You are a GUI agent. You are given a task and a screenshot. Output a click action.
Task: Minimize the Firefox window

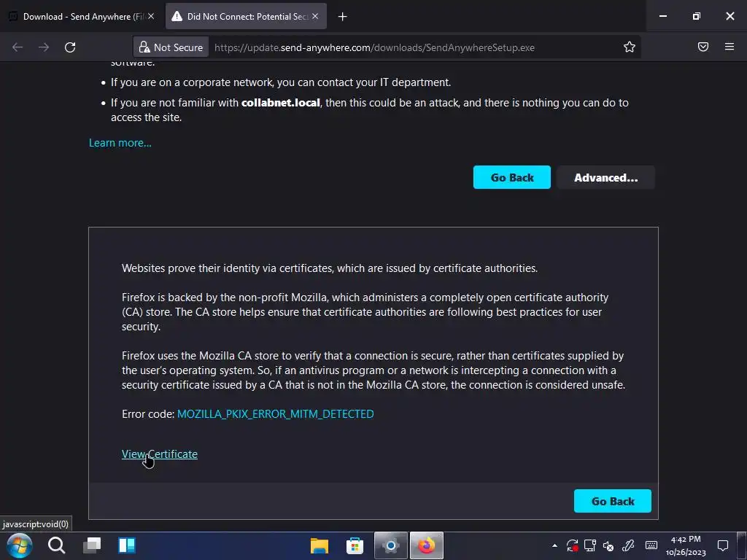pyautogui.click(x=662, y=16)
